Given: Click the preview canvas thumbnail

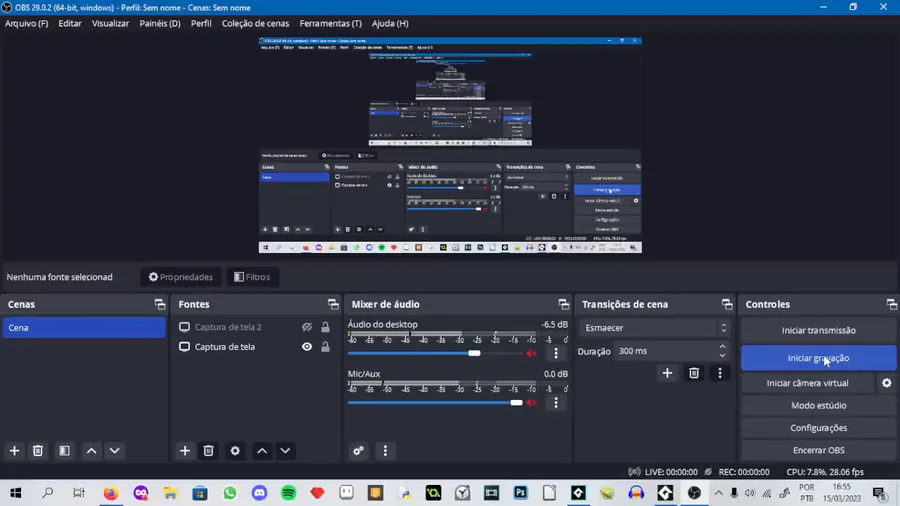Looking at the screenshot, I should (x=450, y=145).
